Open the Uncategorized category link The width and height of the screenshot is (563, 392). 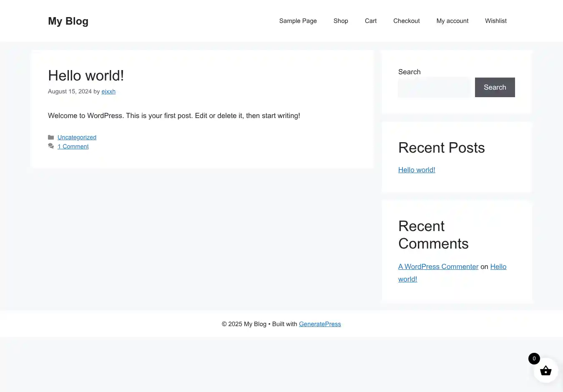(77, 137)
